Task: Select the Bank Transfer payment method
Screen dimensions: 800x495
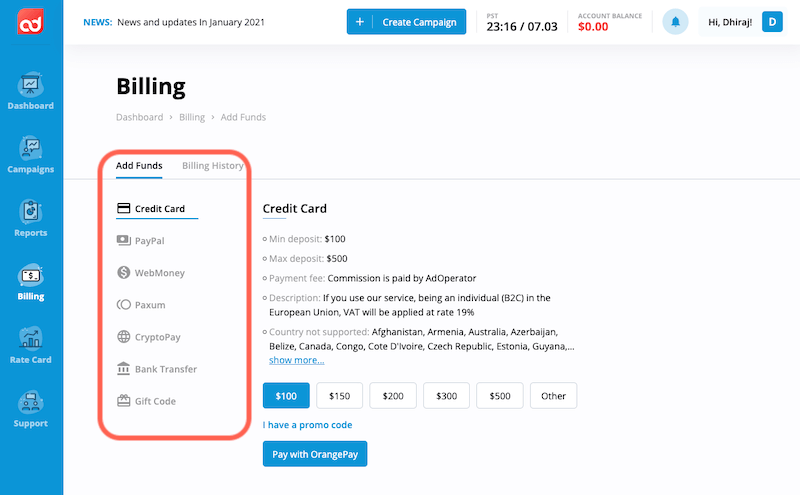Action: pos(166,369)
